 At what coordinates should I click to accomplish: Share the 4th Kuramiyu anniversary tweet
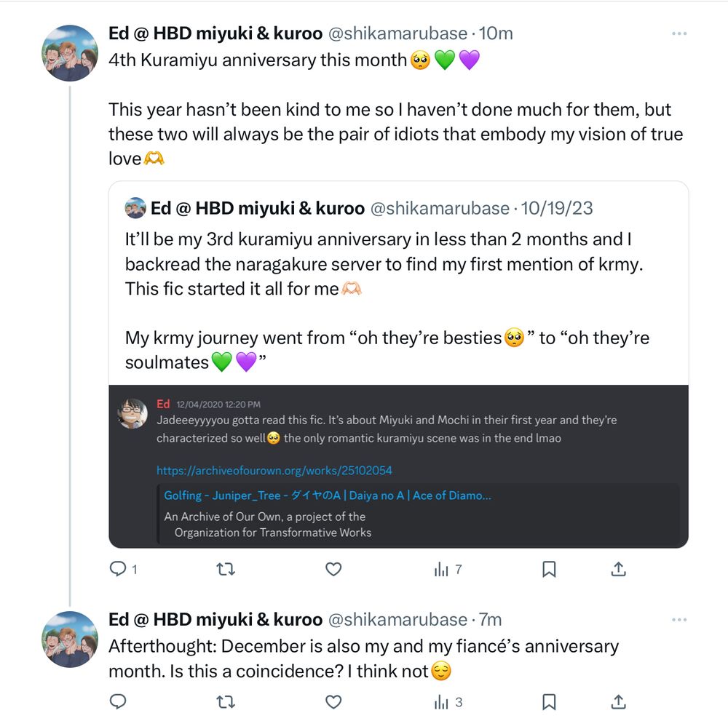[618, 569]
